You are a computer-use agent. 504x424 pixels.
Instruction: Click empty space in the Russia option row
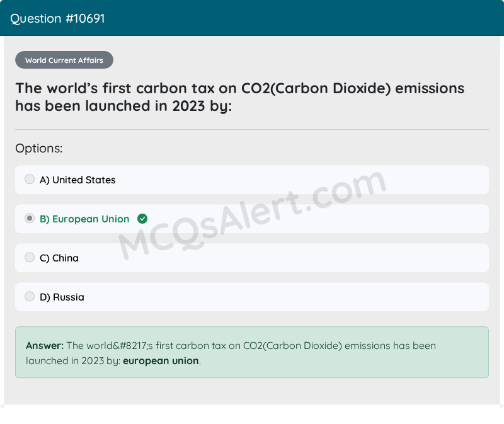point(315,297)
